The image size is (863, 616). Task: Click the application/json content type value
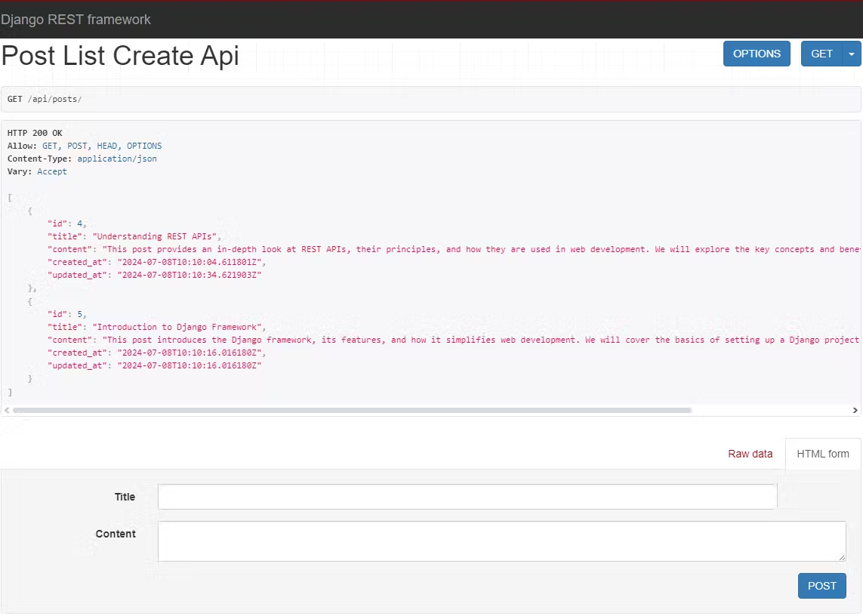click(117, 159)
